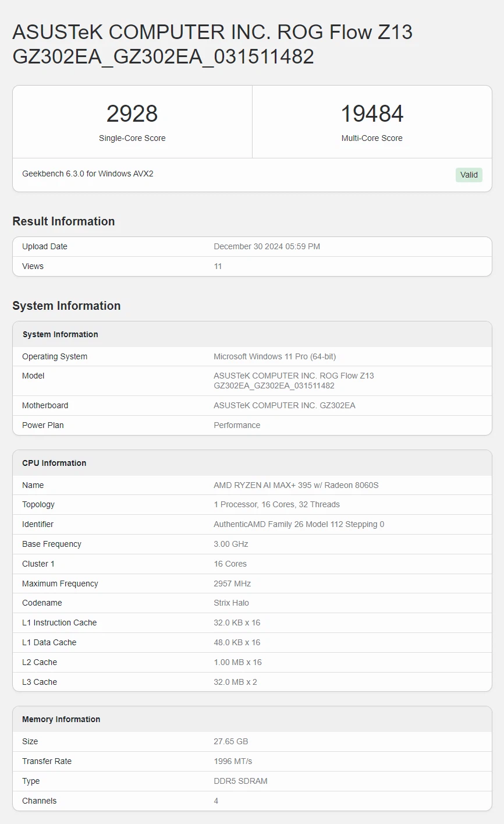Click the Motherboard value ASUSTeK GZ302EA

[284, 405]
